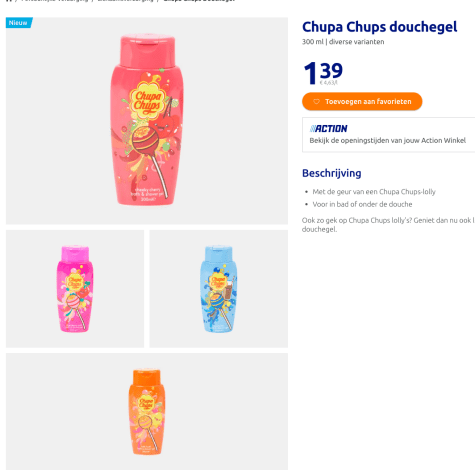Click bullet Met de geur van een Chupa Chups-lolly
The height and width of the screenshot is (470, 475).
pos(374,192)
